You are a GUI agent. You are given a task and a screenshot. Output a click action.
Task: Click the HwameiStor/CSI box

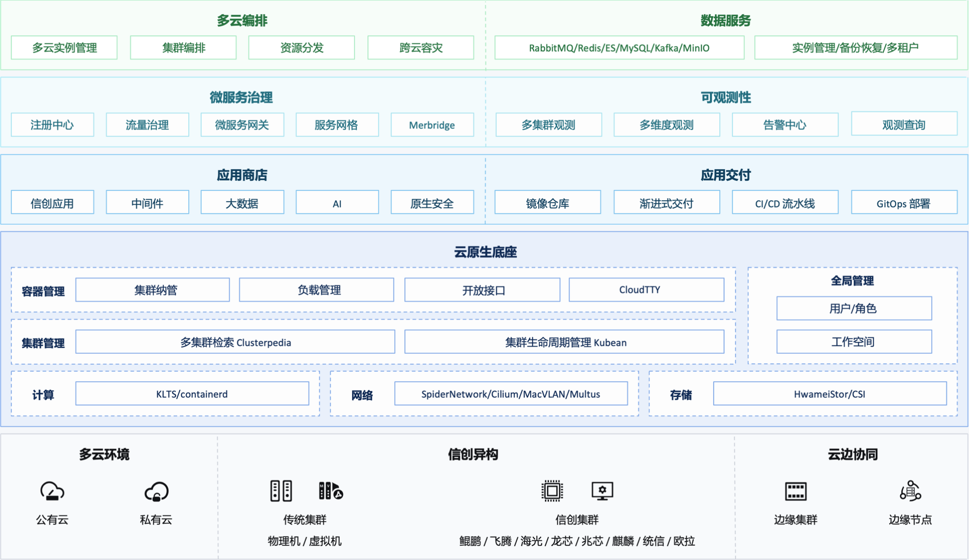click(x=830, y=394)
